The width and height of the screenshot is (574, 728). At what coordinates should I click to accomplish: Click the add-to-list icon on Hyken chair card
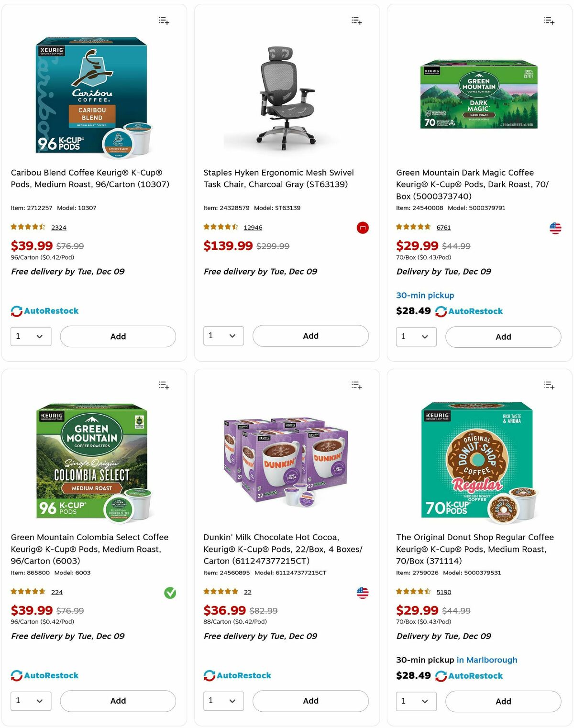click(x=356, y=21)
